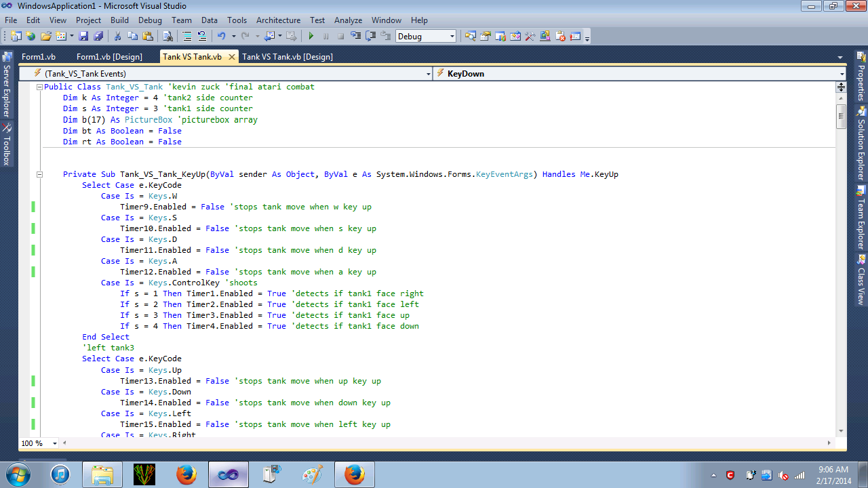Open the Analyze menu
Screen dimensions: 868x488
(x=348, y=20)
